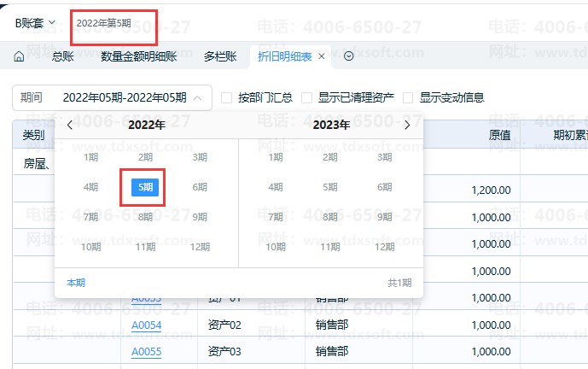Open asset code A0055 link
The height and width of the screenshot is (369, 588).
pyautogui.click(x=146, y=351)
